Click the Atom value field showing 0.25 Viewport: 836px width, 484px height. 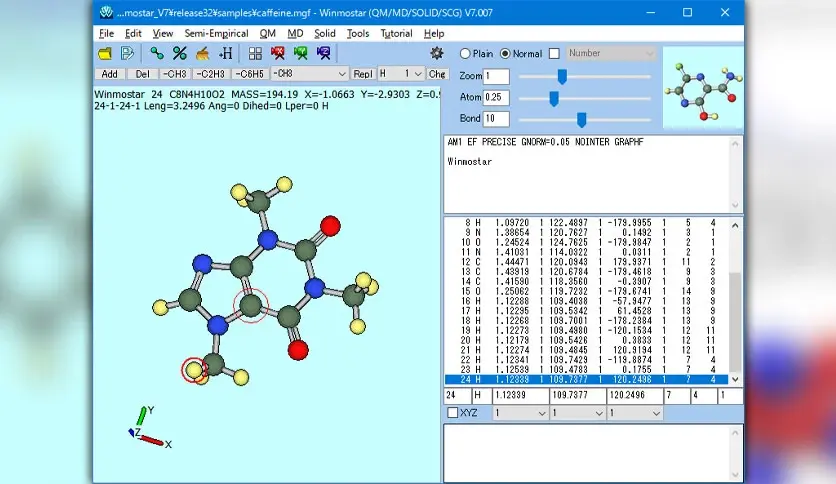coord(496,98)
